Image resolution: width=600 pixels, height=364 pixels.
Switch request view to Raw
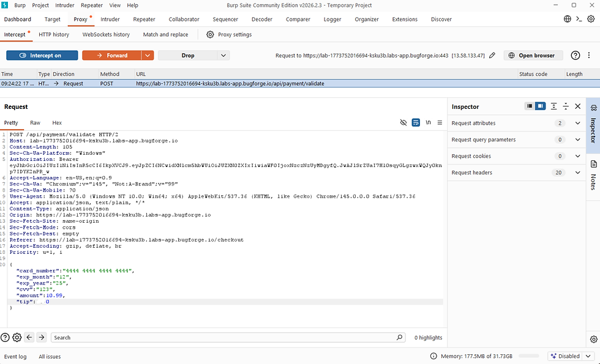(36, 123)
